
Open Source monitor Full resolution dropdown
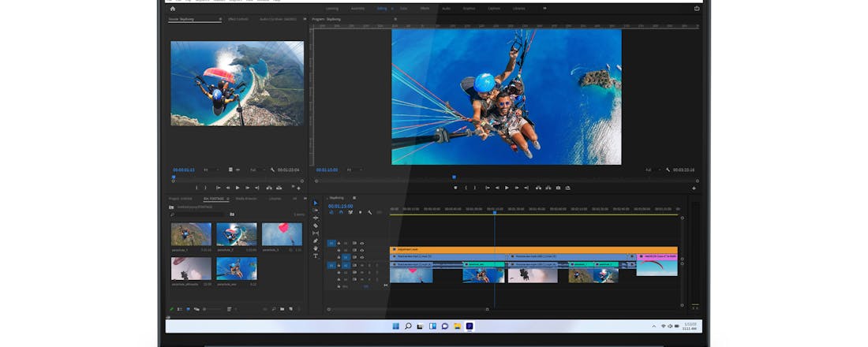[x=257, y=170]
